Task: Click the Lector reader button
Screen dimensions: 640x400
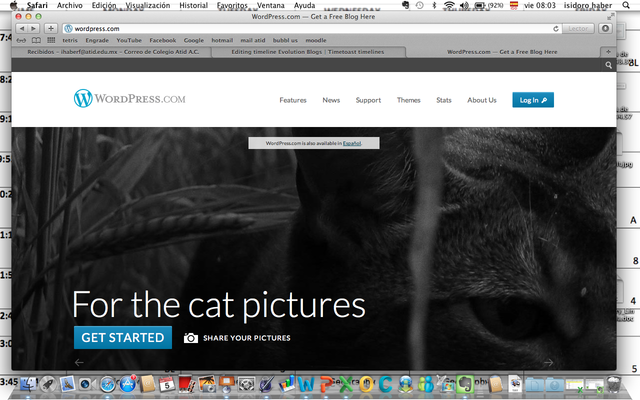Action: tap(578, 29)
